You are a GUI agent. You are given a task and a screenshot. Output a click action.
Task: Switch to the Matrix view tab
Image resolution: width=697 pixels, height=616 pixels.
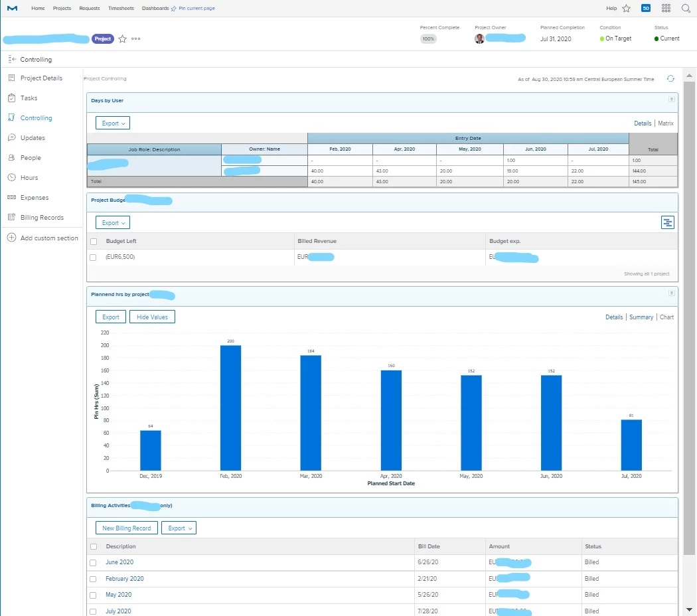point(665,123)
